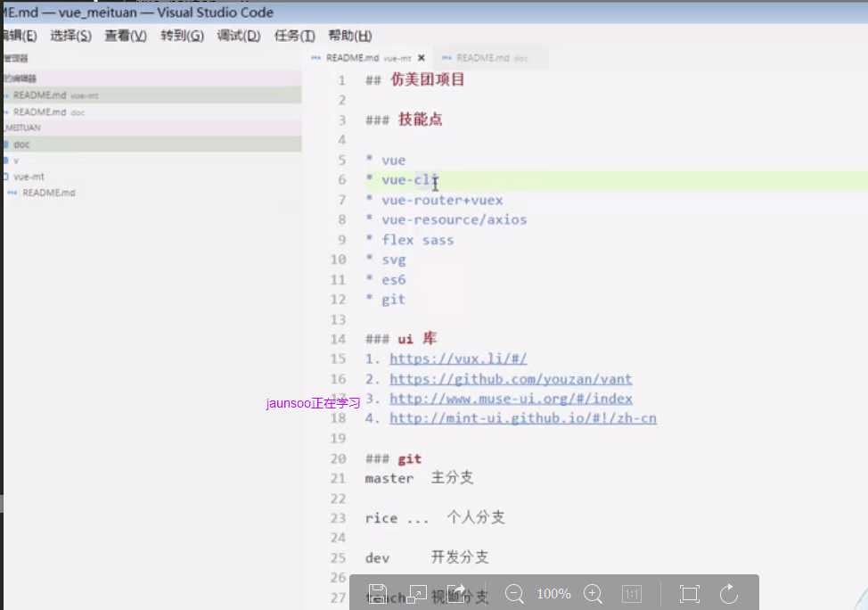Screen dimensions: 868x610
Task: Open the 转到(G) menu
Action: tap(182, 36)
